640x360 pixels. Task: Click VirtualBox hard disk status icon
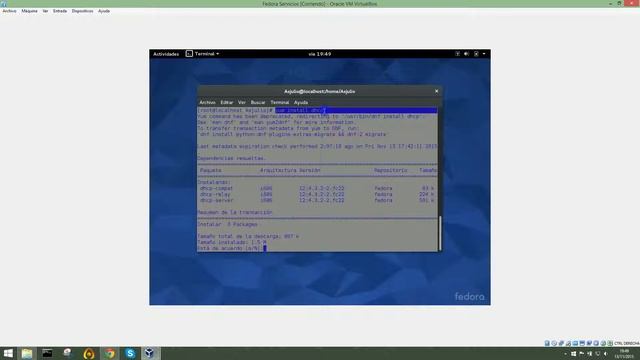point(547,343)
